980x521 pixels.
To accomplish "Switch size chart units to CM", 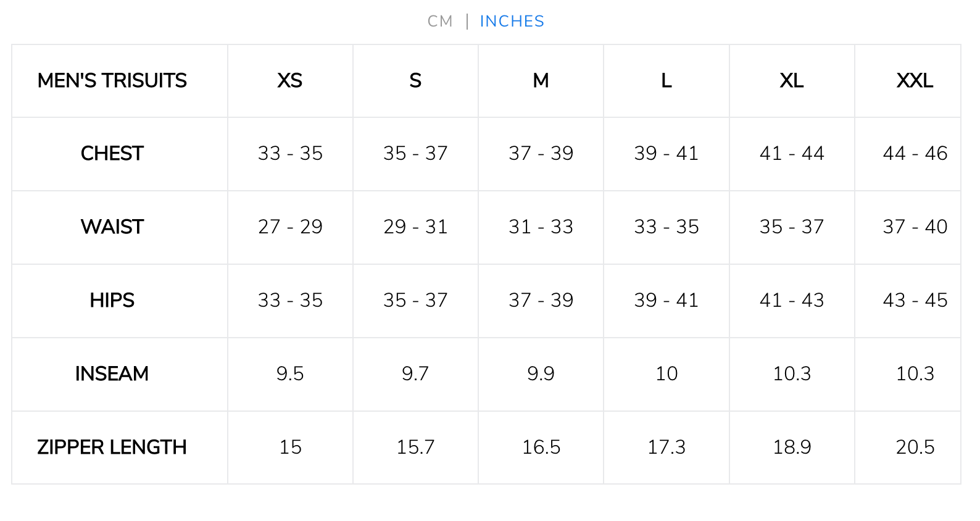I will pyautogui.click(x=440, y=22).
